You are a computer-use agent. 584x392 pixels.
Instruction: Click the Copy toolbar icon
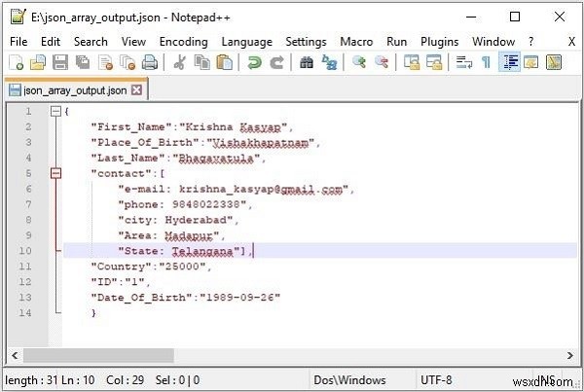(201, 62)
